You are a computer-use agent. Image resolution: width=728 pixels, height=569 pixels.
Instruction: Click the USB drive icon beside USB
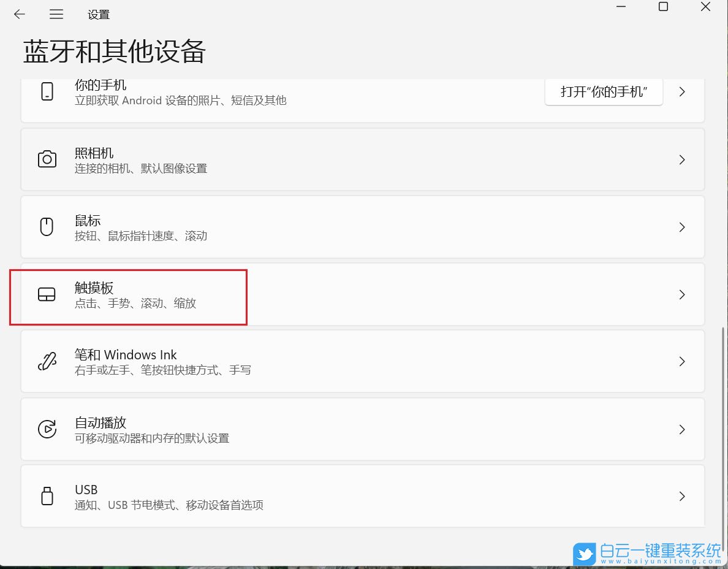tap(46, 496)
